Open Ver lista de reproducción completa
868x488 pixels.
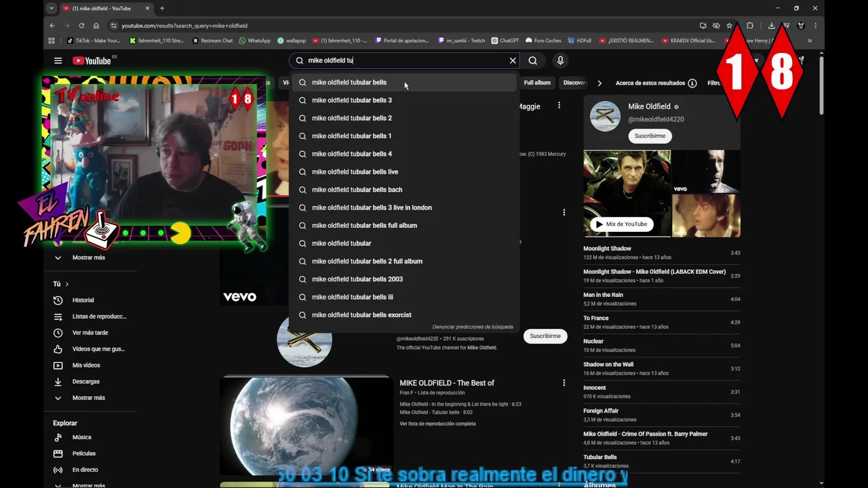437,424
